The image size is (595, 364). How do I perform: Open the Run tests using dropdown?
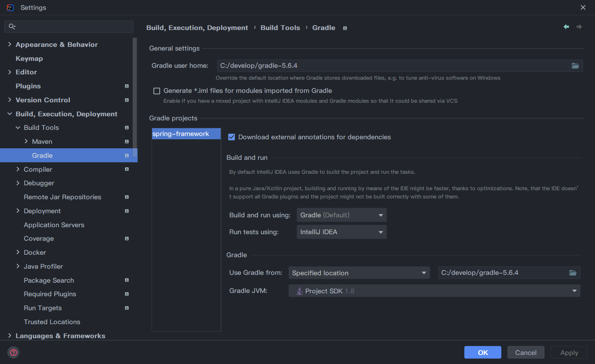[x=341, y=232]
